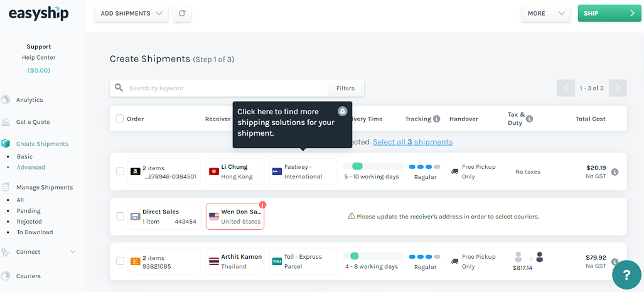Click the Direct Sales order card

point(164,216)
